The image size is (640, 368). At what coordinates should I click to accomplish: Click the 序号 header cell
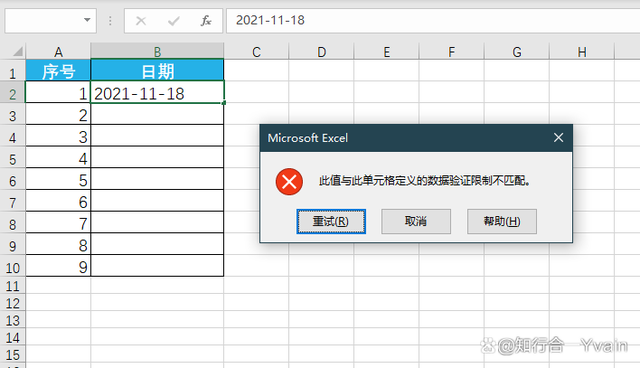pos(58,70)
